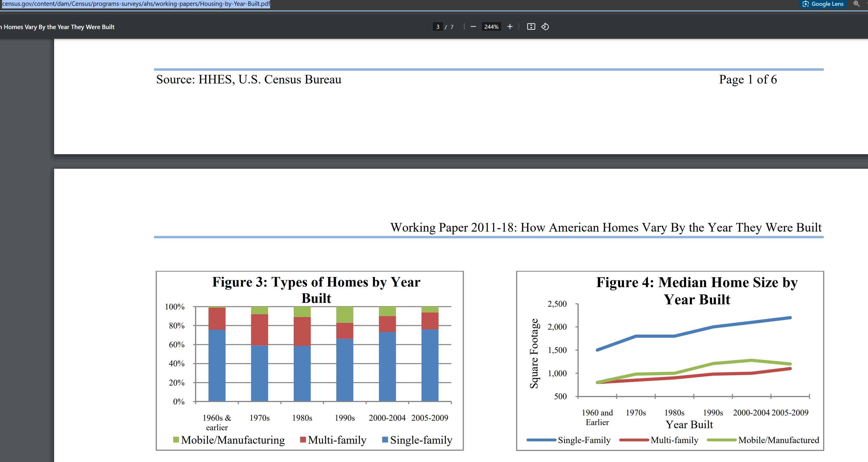This screenshot has width=868, height=462.
Task: Click the zoom out minus button
Action: click(473, 26)
